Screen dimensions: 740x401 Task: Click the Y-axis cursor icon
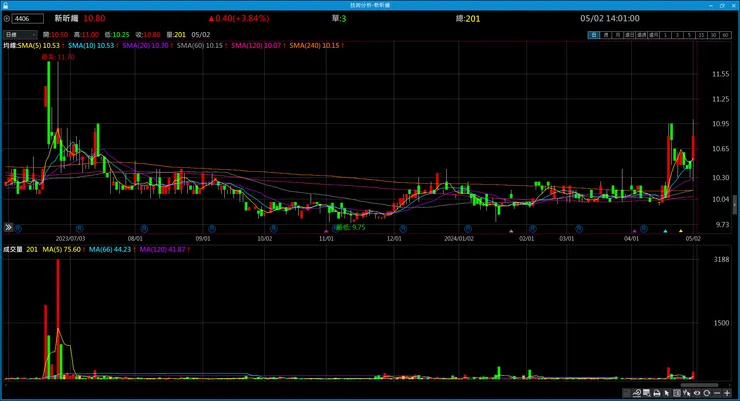[687, 393]
